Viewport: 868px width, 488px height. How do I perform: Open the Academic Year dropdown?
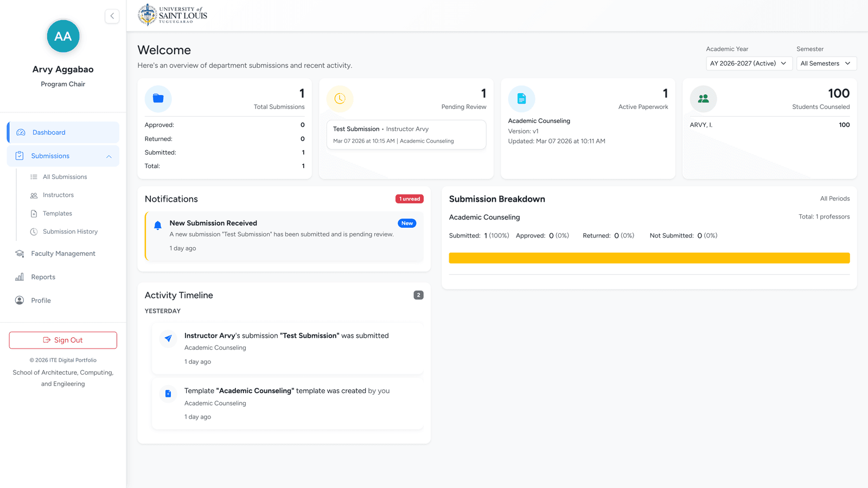click(x=749, y=63)
